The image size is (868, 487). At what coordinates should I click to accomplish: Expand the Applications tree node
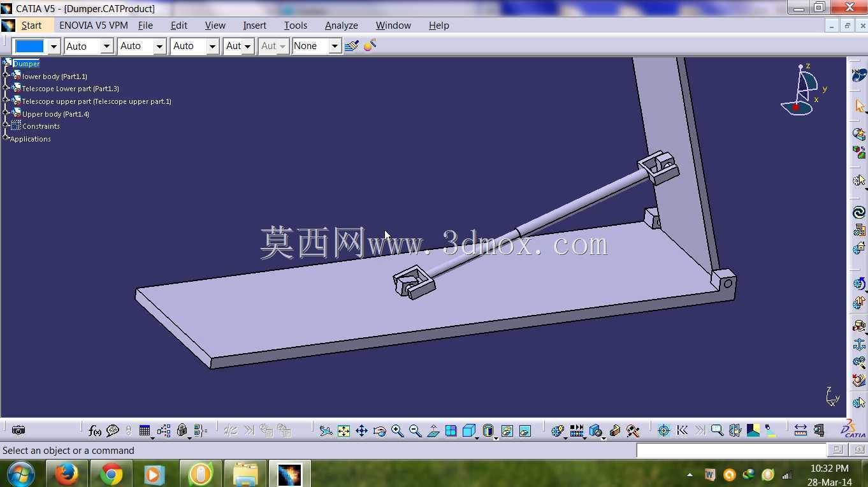coord(5,138)
